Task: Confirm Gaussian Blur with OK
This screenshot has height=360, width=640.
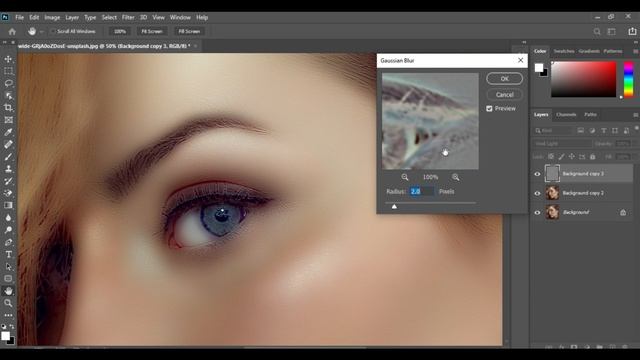Action: [x=504, y=79]
